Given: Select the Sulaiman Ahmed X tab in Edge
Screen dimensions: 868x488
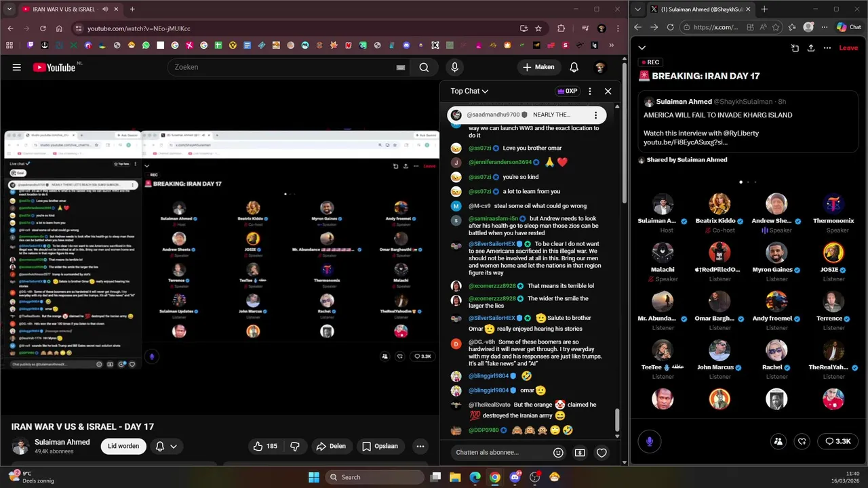Looking at the screenshot, I should pos(701,9).
